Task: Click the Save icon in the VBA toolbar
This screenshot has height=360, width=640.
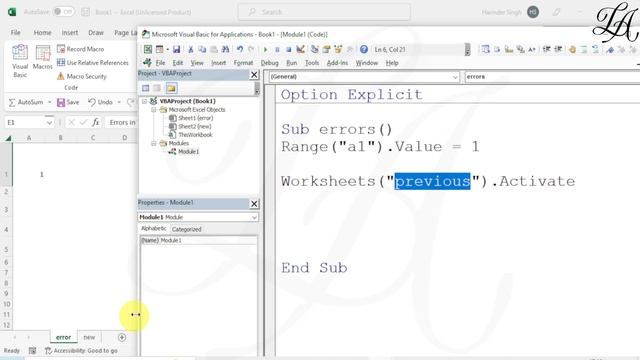Action: 176,49
